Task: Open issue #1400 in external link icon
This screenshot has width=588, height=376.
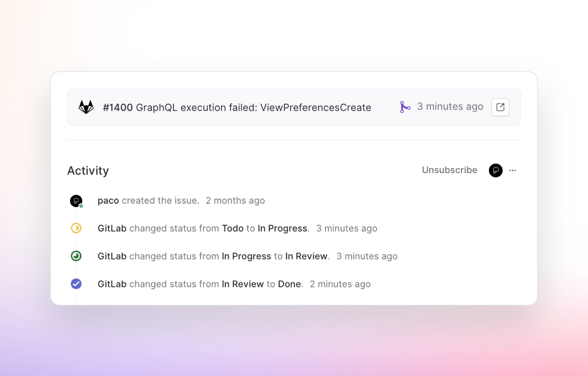Action: [500, 107]
